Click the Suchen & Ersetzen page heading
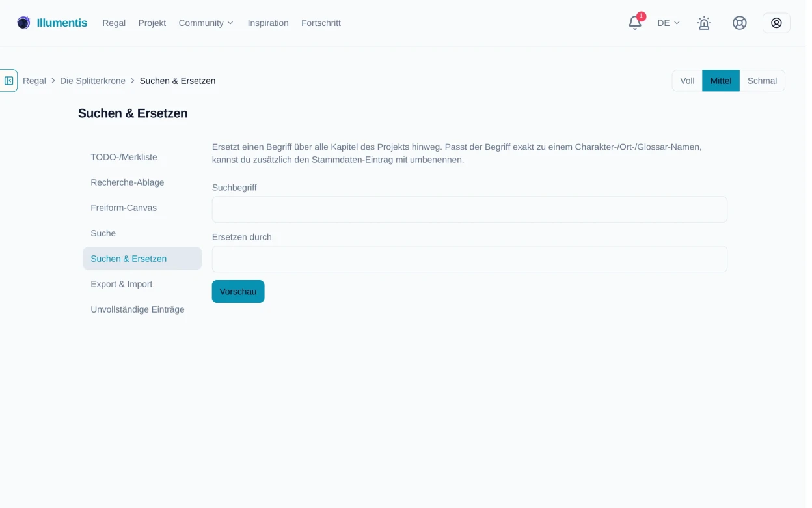Image resolution: width=812 pixels, height=508 pixels. click(x=133, y=113)
